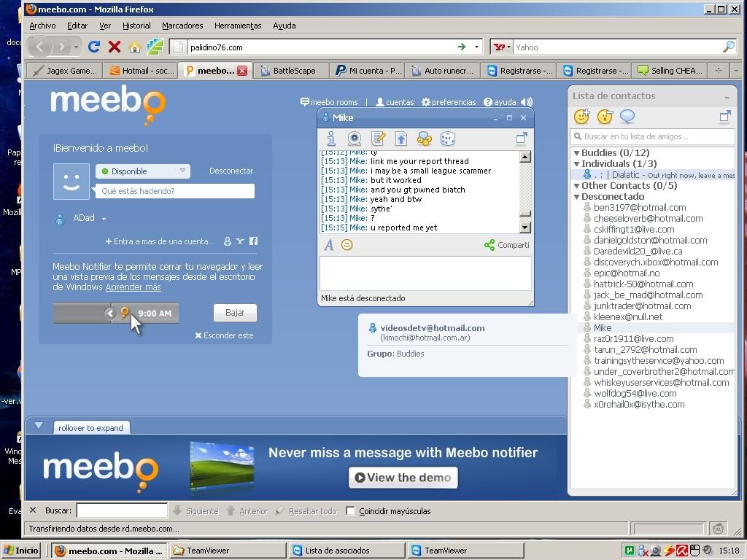The height and width of the screenshot is (560, 747).
Task: Expand the ADad account dropdown
Action: 104,219
